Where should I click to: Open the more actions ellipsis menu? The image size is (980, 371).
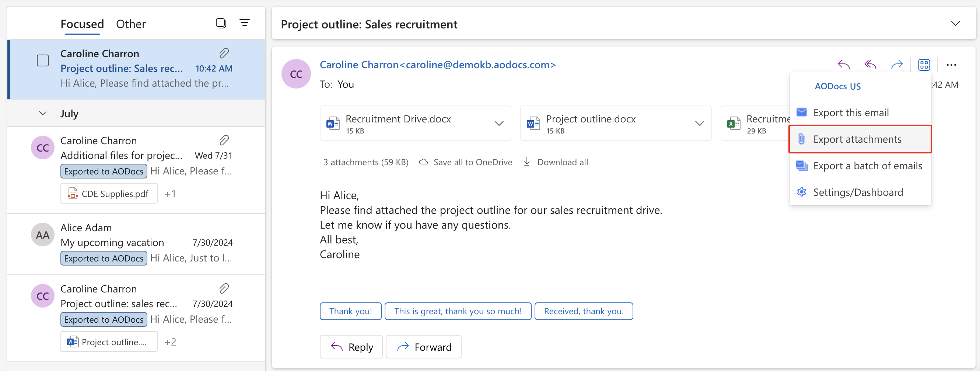click(951, 65)
